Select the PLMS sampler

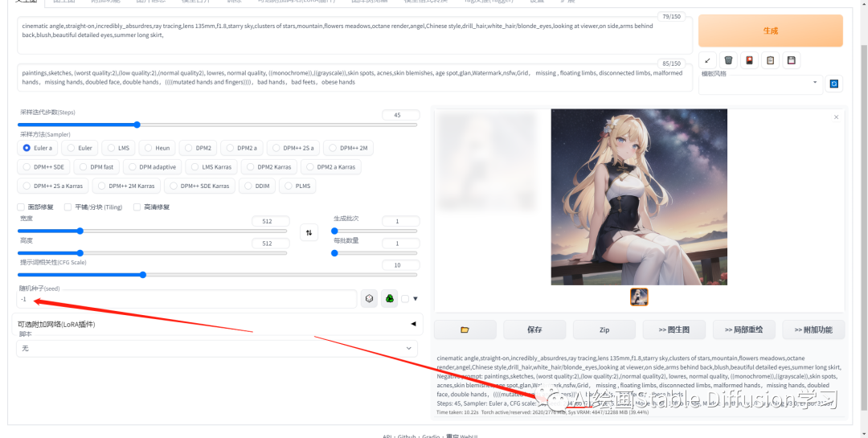297,186
